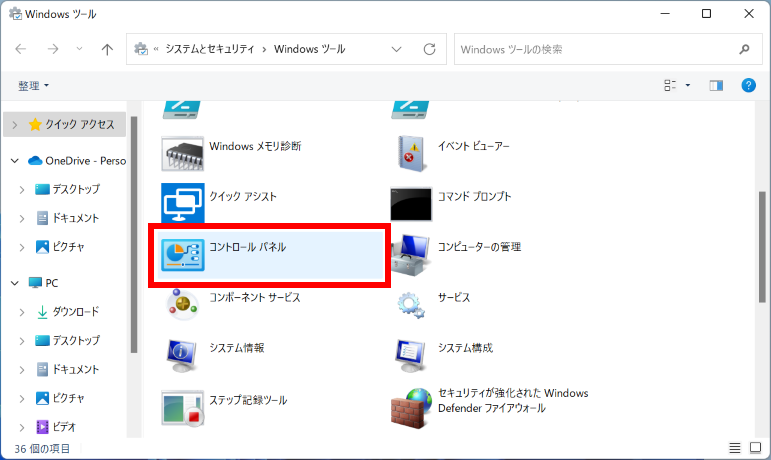The image size is (771, 460).
Task: Click the view layout icon
Action: click(x=670, y=86)
